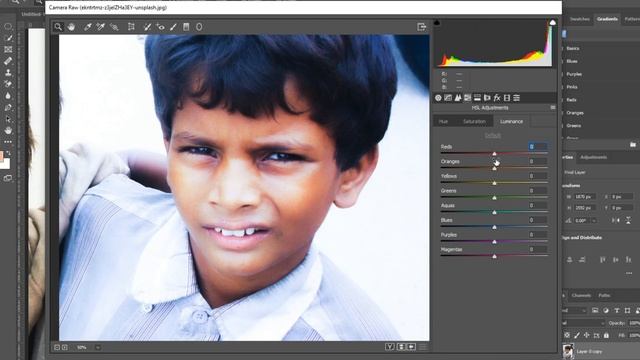Click the Blues luminance slider handle

click(x=494, y=227)
